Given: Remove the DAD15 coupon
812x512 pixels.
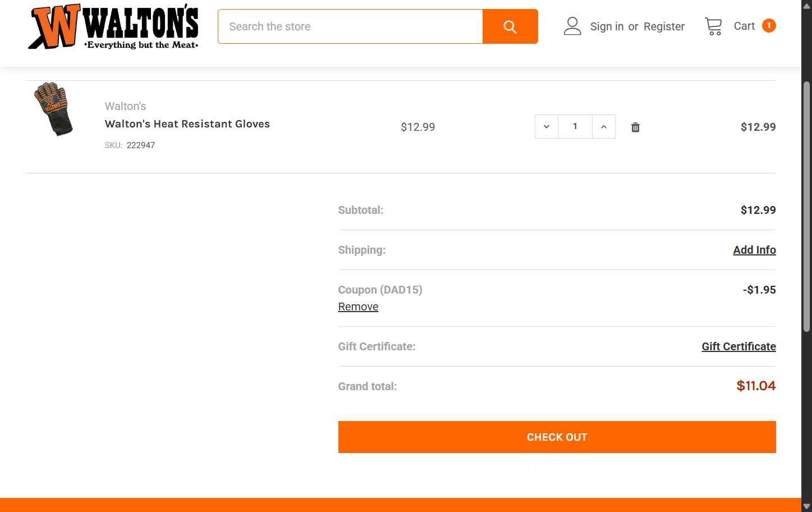Looking at the screenshot, I should [358, 307].
